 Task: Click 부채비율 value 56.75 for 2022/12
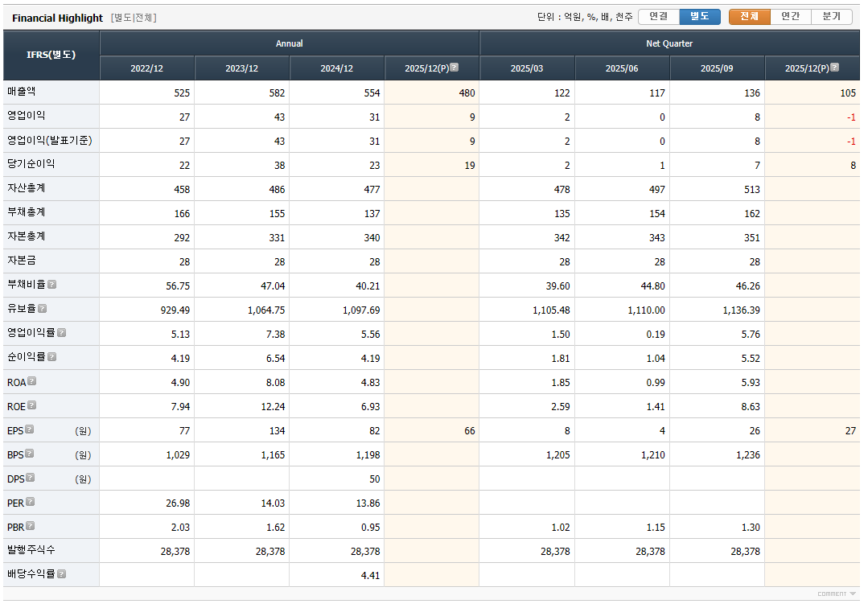178,286
